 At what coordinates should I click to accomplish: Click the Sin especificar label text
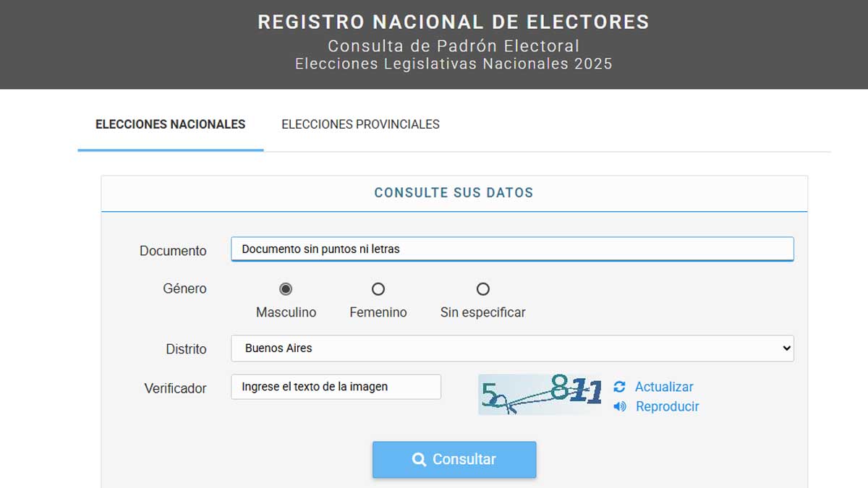[482, 312]
